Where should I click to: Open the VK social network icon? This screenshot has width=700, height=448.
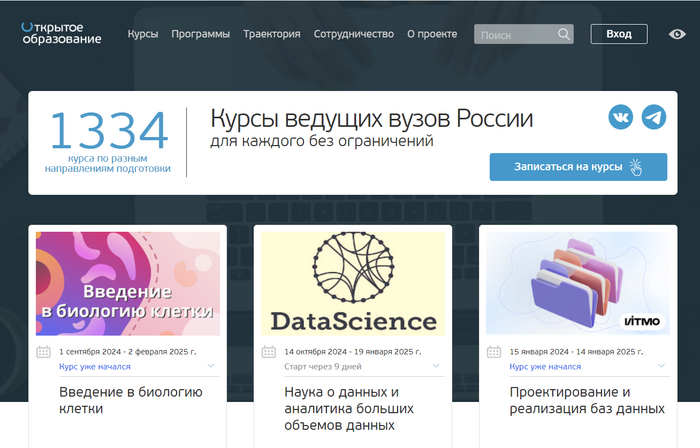click(621, 117)
